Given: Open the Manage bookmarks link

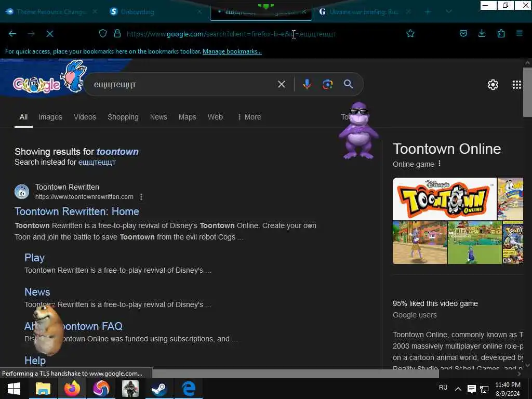Looking at the screenshot, I should [x=232, y=51].
